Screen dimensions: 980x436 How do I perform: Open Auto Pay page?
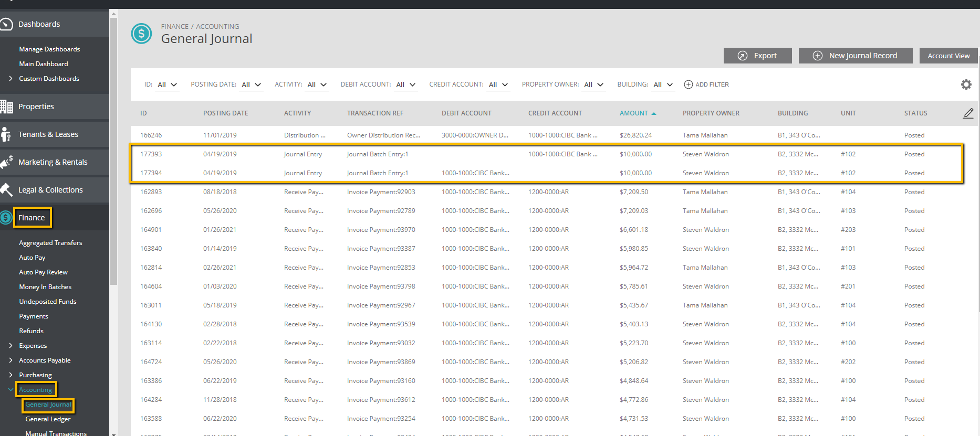coord(32,258)
